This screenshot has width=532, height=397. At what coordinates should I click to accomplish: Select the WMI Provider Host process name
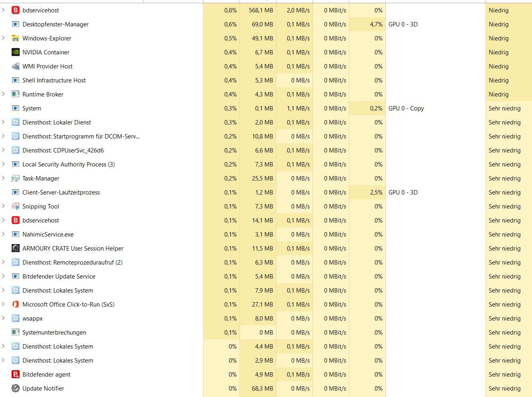47,66
